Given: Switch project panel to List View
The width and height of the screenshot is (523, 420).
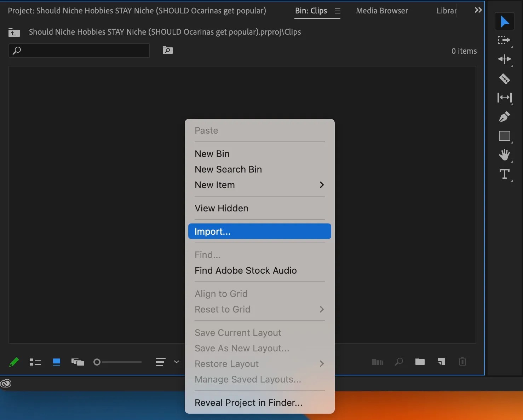Looking at the screenshot, I should coord(35,362).
